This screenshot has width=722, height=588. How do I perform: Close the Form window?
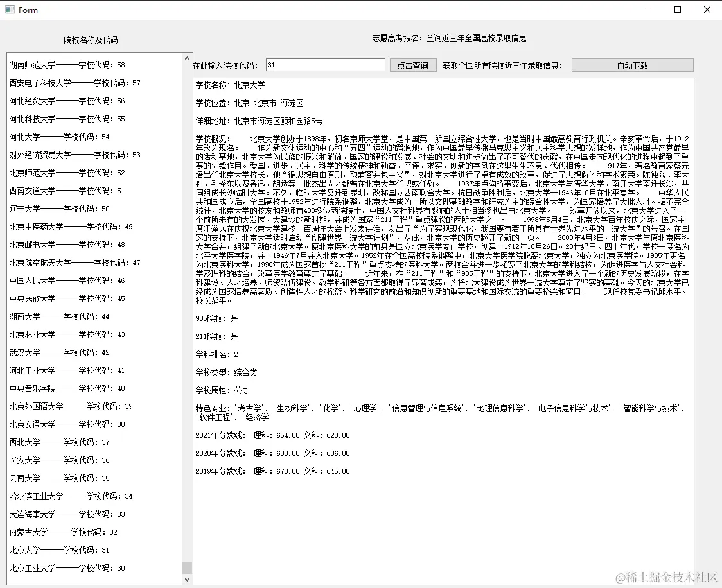pyautogui.click(x=707, y=10)
